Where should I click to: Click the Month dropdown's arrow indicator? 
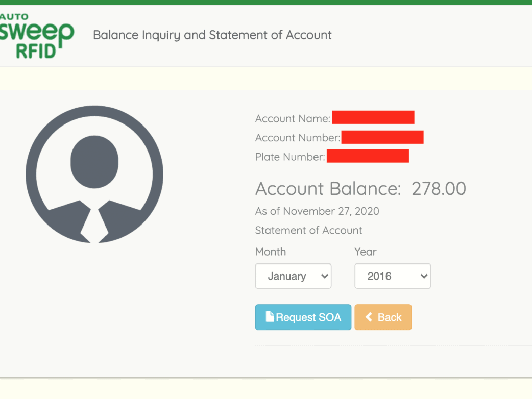click(324, 276)
